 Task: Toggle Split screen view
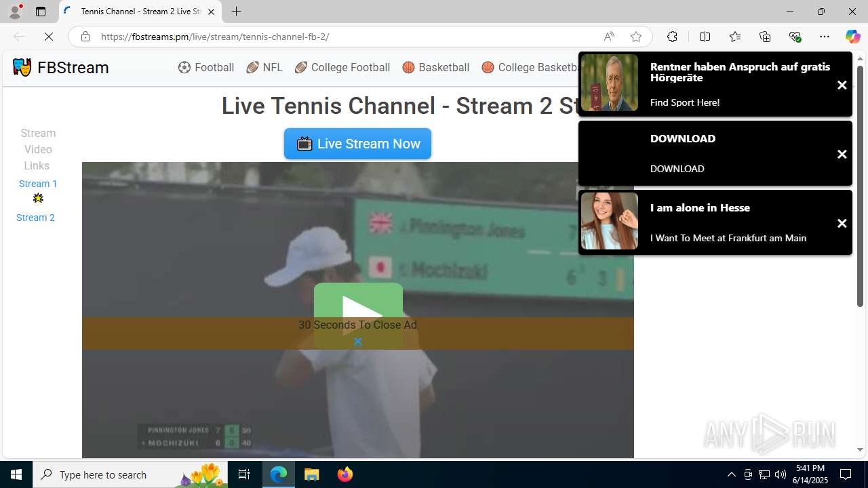click(705, 37)
